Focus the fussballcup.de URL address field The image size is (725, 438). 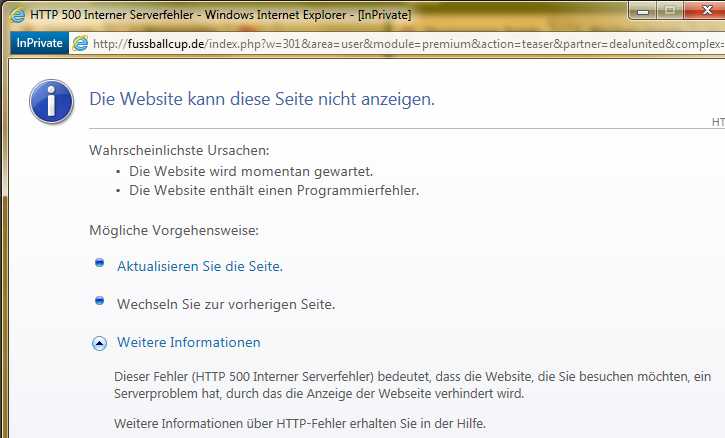(x=400, y=44)
